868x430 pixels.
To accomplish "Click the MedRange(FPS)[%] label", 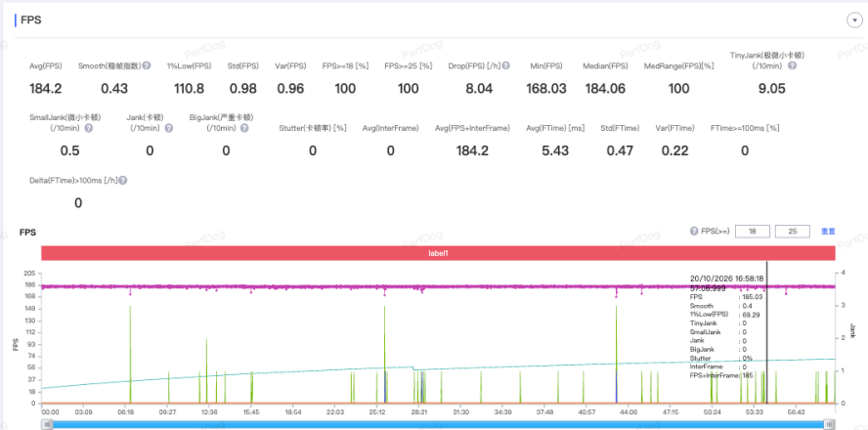I will point(679,65).
